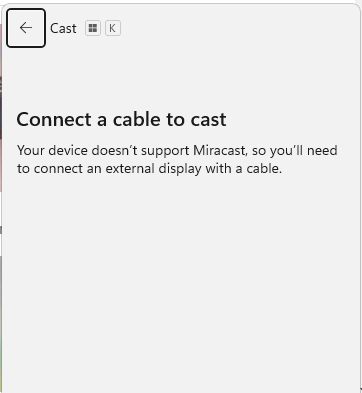The width and height of the screenshot is (362, 393).
Task: Click the K shortcut key badge
Action: pyautogui.click(x=113, y=28)
